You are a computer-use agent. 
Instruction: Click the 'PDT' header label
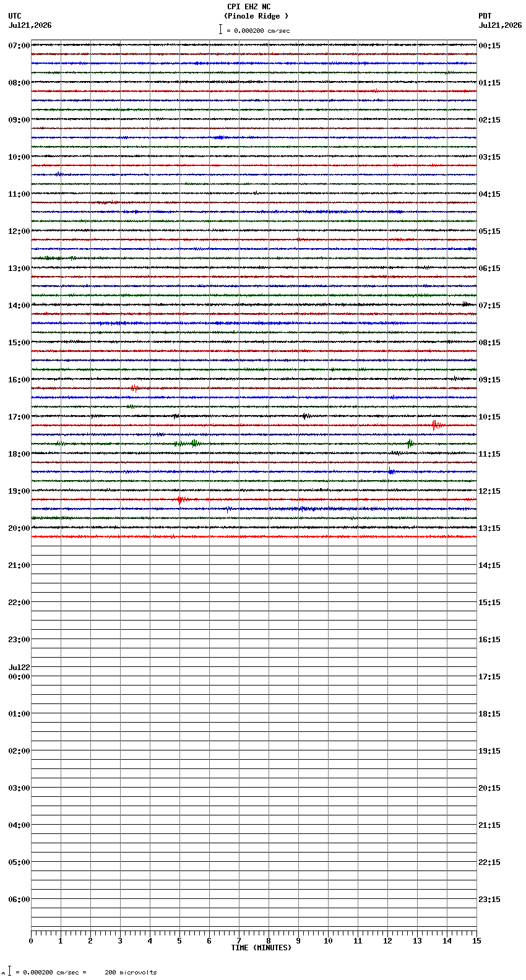[x=485, y=16]
